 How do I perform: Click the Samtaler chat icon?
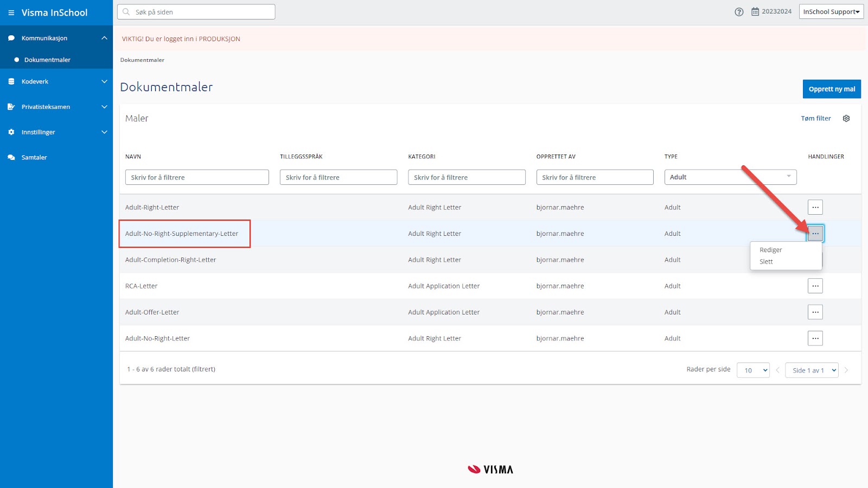tap(11, 157)
